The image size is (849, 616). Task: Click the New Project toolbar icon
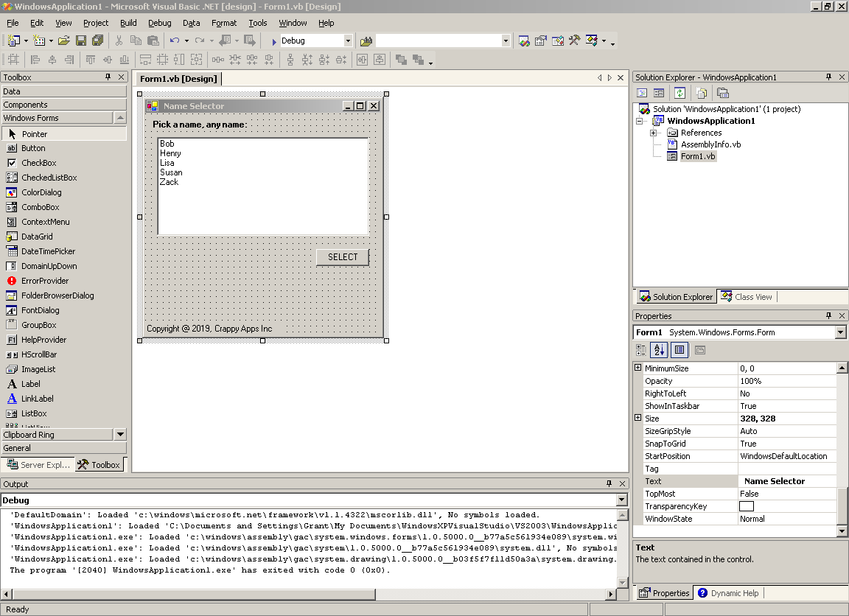(x=13, y=41)
